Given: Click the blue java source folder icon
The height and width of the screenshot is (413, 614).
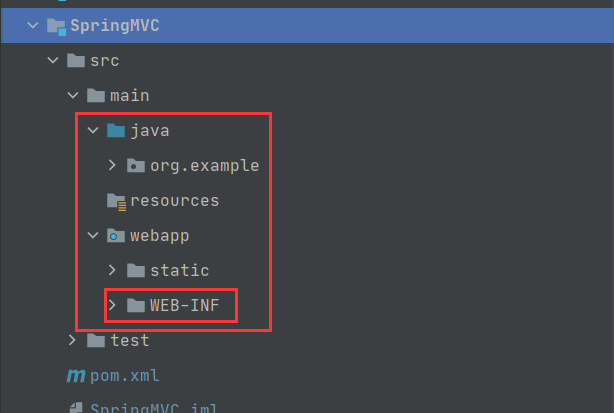Looking at the screenshot, I should point(116,130).
